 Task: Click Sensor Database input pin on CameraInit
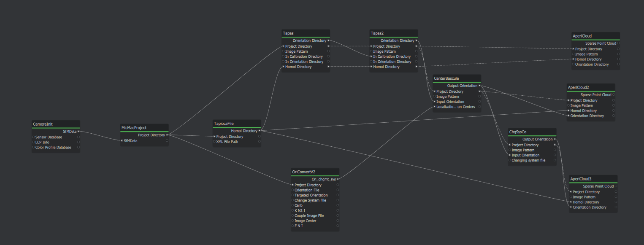[33, 137]
